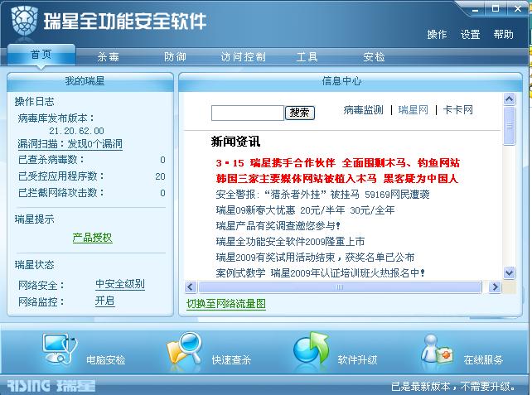Open the 杀毒 tab
Image resolution: width=532 pixels, height=395 pixels.
pos(109,56)
